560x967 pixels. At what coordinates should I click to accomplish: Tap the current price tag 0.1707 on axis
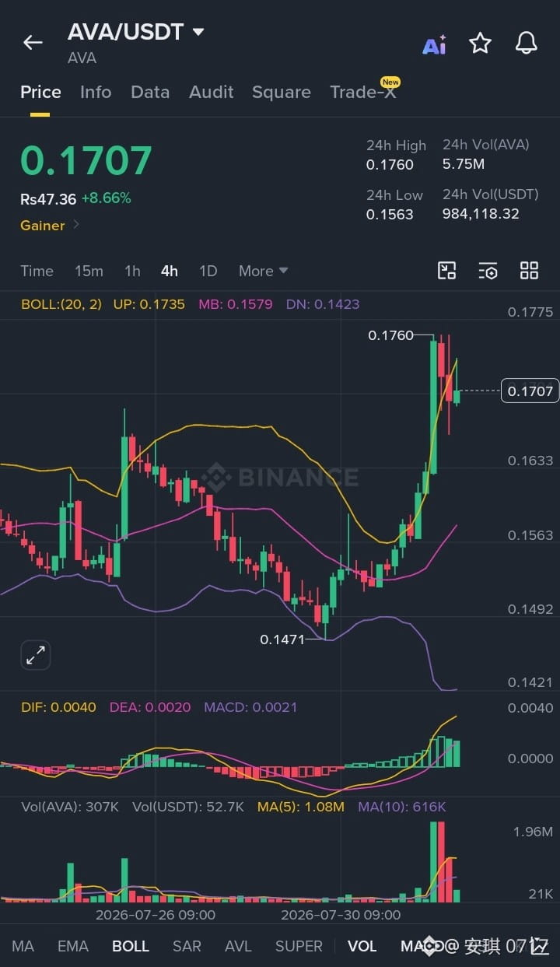530,391
